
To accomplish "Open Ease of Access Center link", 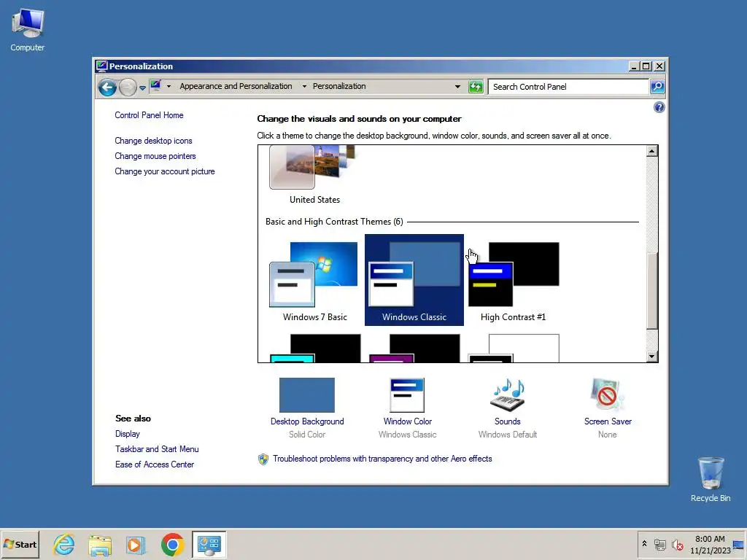I will tap(155, 464).
